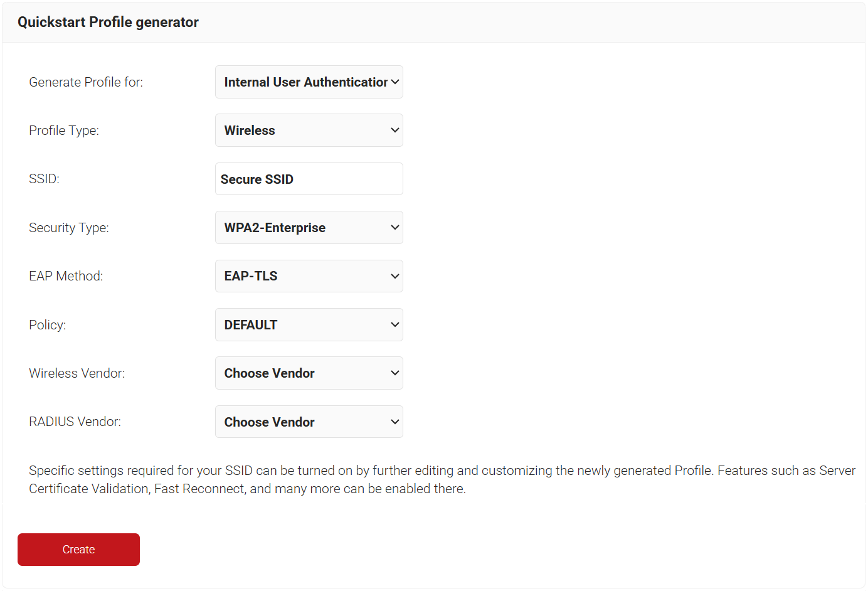This screenshot has height=591, width=868.
Task: Expand the Profile Type dropdown showing Wireless
Action: point(309,130)
